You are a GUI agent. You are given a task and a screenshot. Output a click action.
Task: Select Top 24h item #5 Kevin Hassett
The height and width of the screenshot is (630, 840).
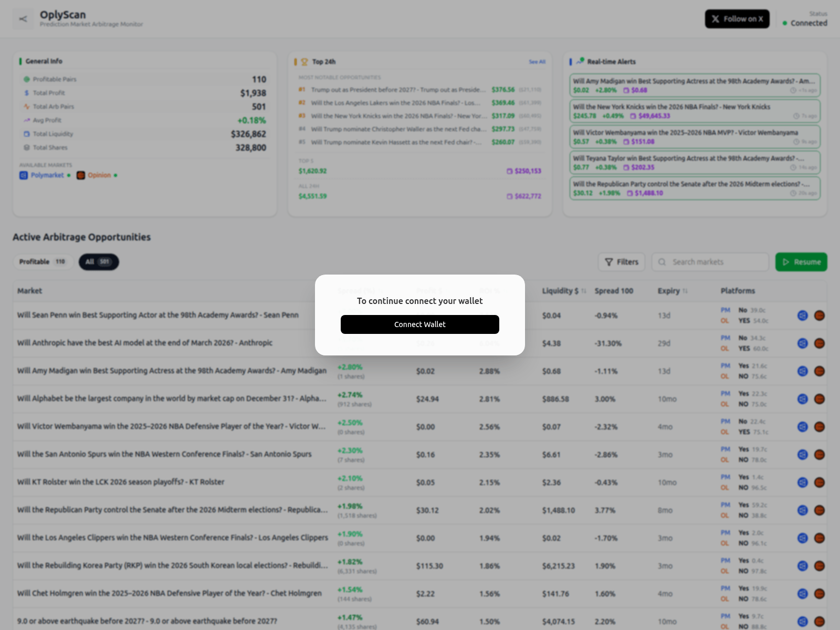point(420,142)
